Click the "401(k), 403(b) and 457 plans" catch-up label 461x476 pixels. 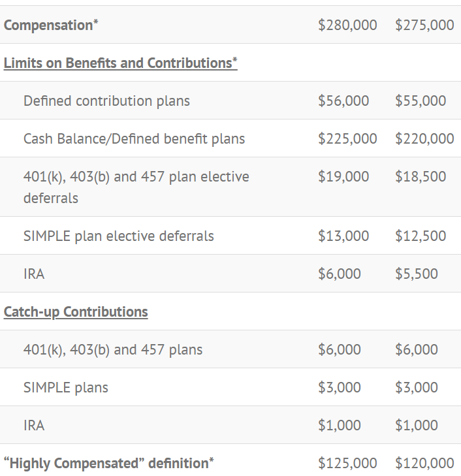(113, 350)
